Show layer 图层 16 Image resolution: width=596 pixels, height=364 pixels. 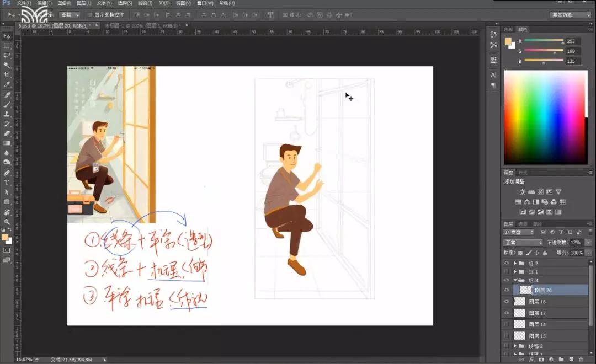[x=506, y=324]
